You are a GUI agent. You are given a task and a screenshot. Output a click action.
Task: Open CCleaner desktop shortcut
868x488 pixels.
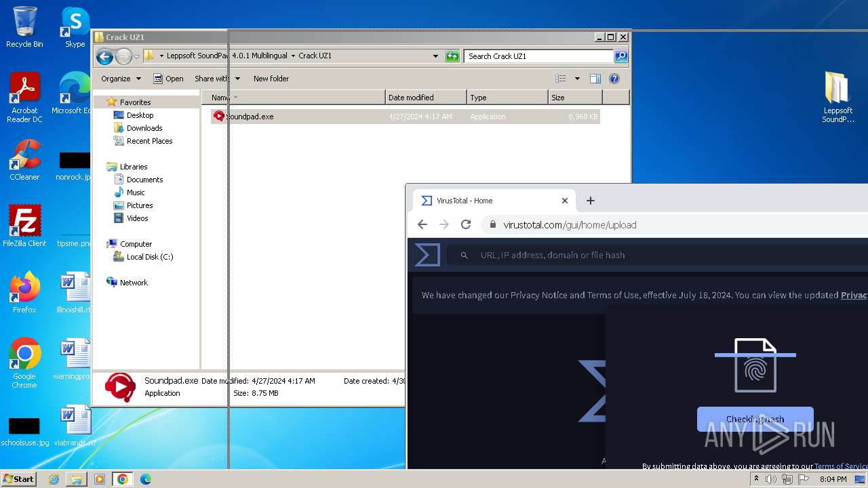(24, 160)
